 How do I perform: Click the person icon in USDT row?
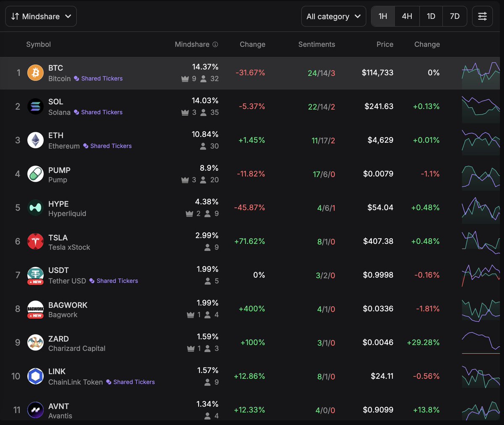tap(207, 281)
